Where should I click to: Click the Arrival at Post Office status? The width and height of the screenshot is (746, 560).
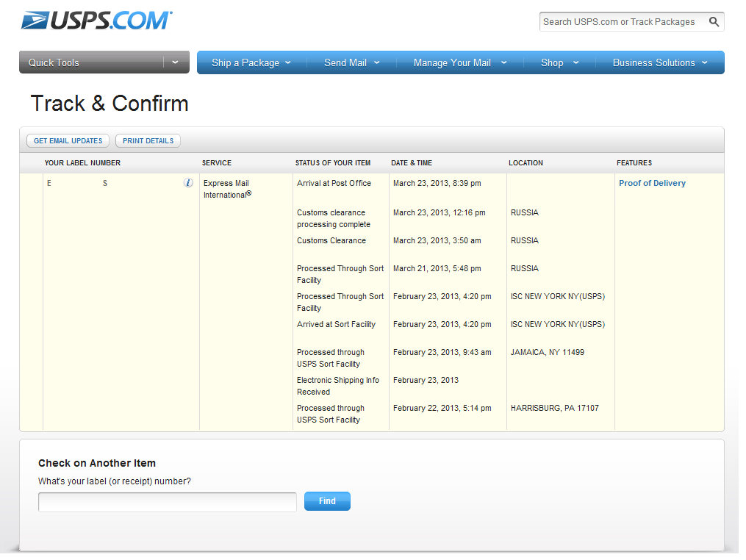tap(334, 183)
